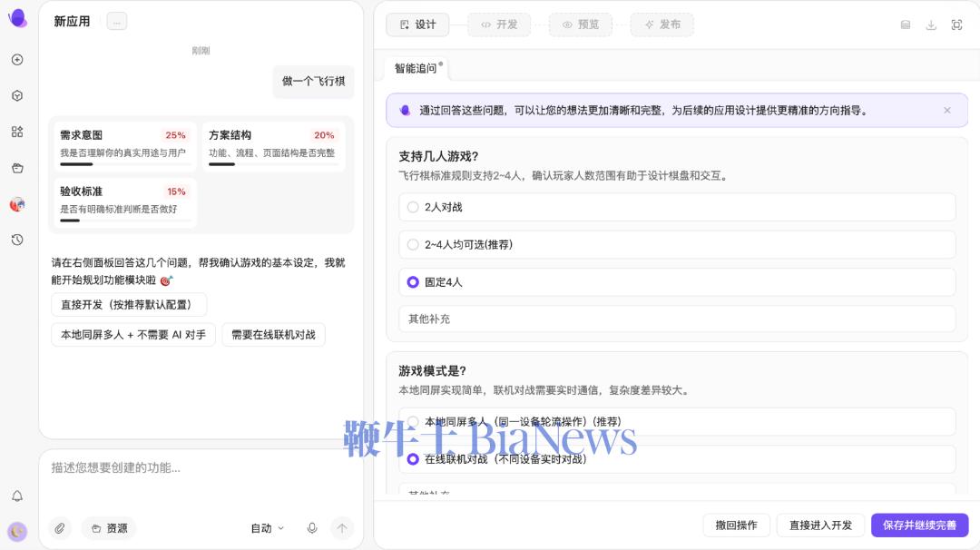Click 本地同屏多人 + 不需要 AI 对手 suggestion
This screenshot has height=550, width=980.
click(x=133, y=335)
